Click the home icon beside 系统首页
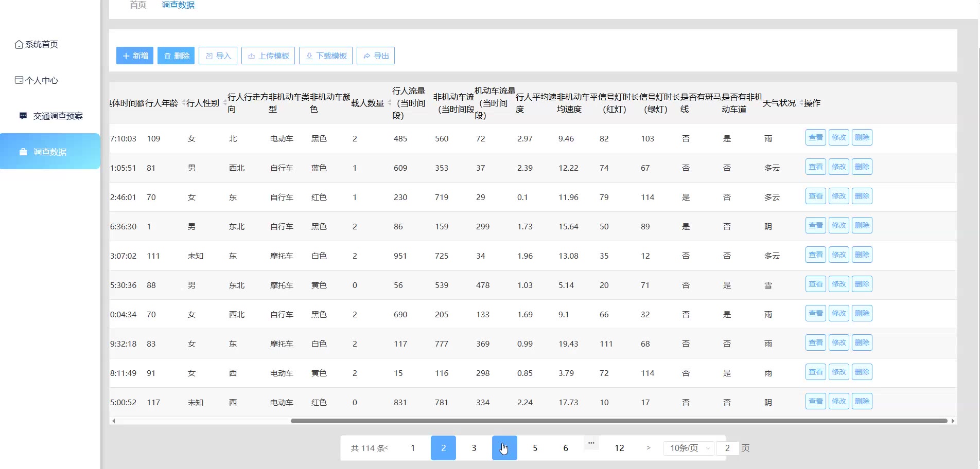The image size is (980, 469). click(x=19, y=45)
